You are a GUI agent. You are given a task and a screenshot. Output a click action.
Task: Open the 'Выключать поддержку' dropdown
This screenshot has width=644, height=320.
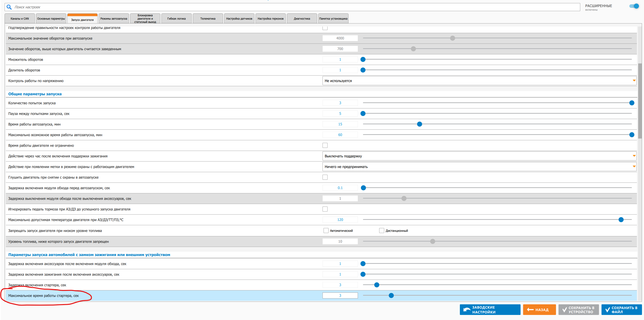(479, 156)
